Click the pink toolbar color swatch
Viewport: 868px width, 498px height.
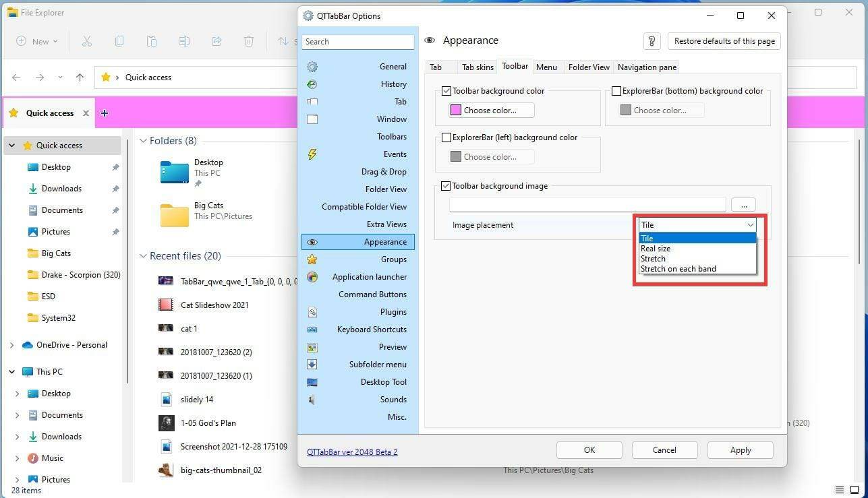pos(456,110)
